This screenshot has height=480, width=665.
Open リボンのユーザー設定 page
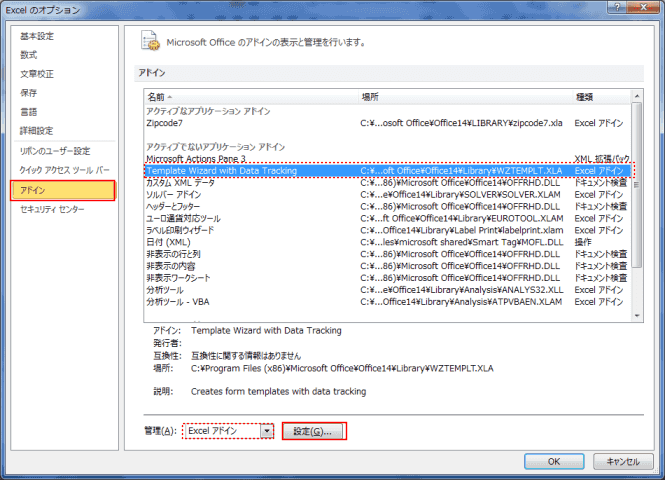pos(55,151)
